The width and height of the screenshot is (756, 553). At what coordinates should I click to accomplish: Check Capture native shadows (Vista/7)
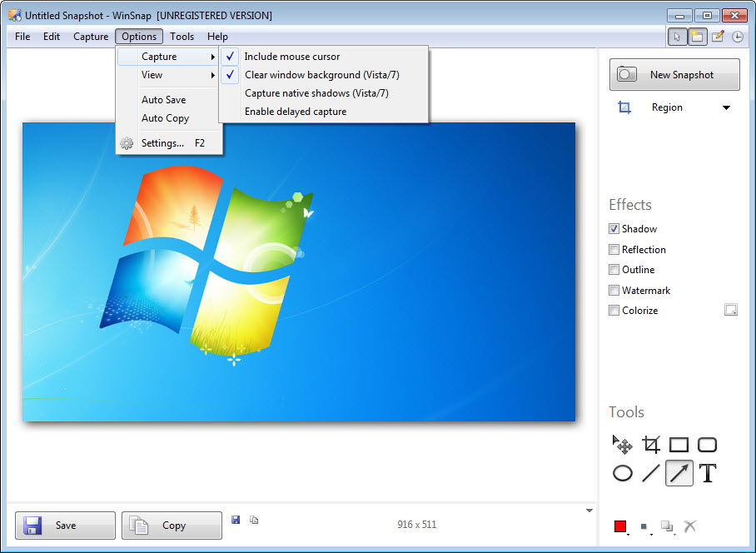click(x=324, y=93)
